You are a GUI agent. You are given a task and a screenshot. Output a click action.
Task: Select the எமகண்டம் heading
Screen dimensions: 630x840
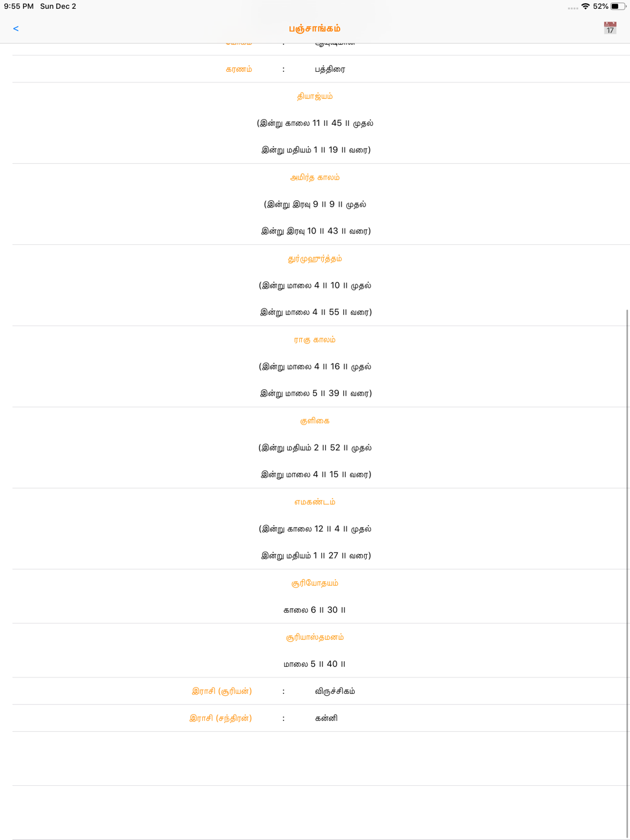click(315, 502)
